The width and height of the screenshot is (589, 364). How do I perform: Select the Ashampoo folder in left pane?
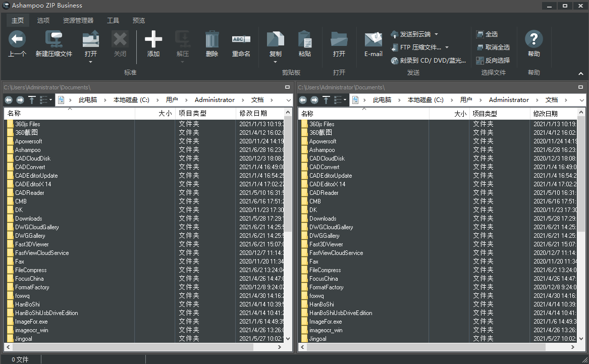coord(28,150)
